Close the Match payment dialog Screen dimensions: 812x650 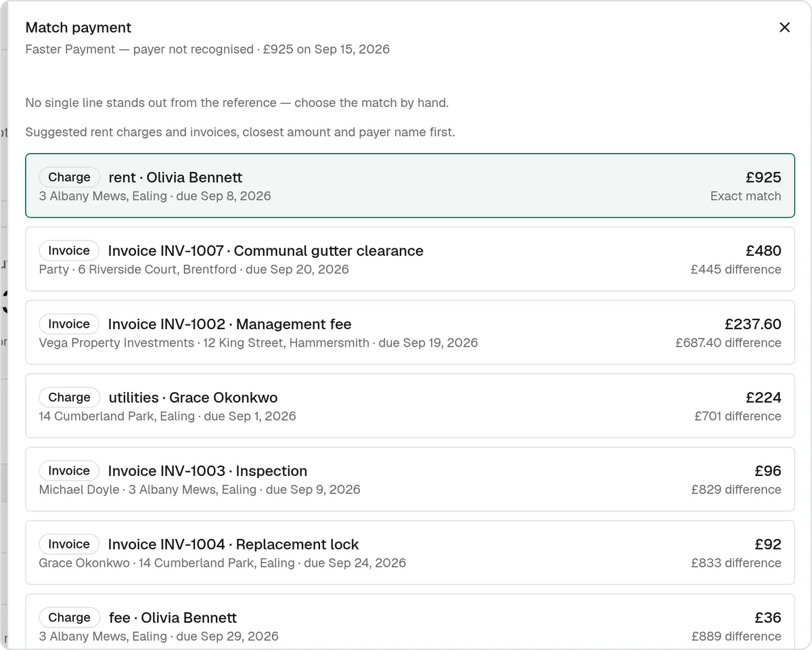pyautogui.click(x=784, y=28)
